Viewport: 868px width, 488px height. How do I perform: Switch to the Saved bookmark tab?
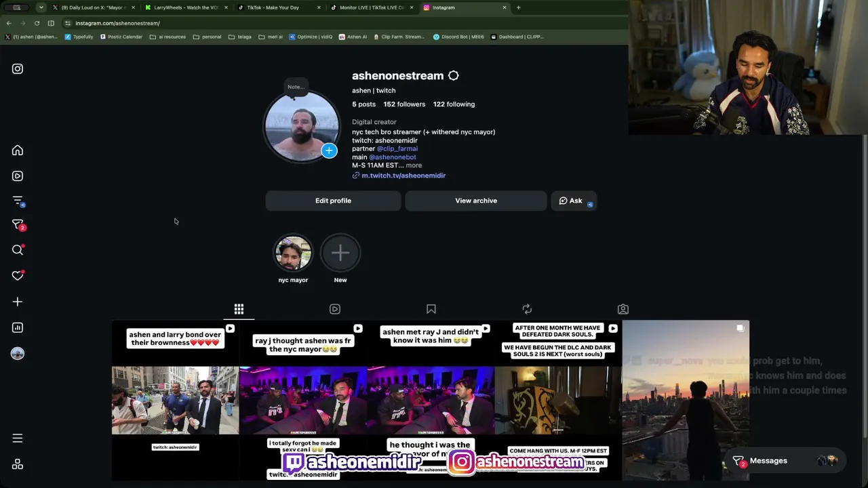point(431,309)
